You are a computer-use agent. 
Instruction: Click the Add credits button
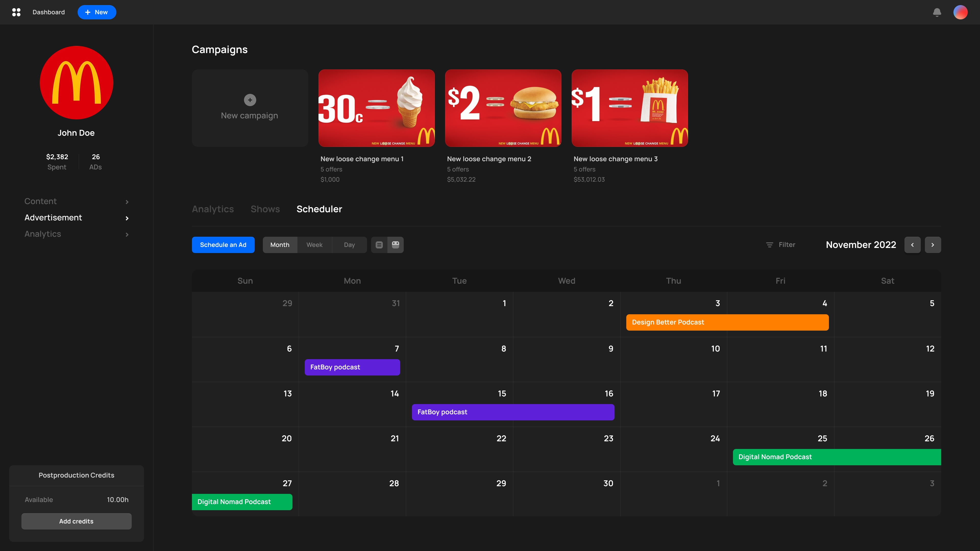tap(76, 521)
